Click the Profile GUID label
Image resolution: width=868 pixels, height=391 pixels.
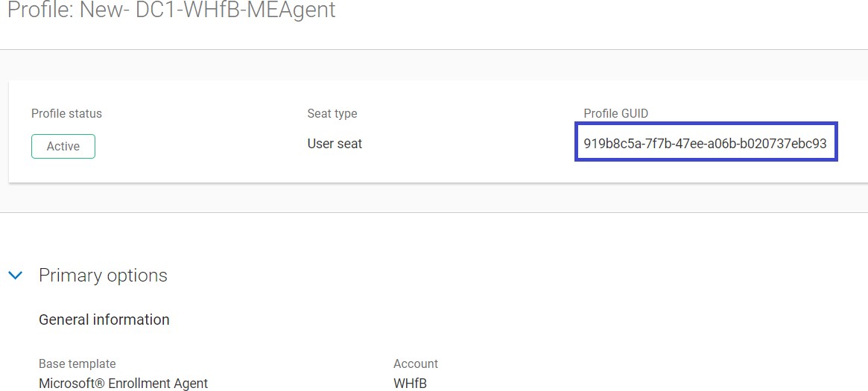coord(615,114)
